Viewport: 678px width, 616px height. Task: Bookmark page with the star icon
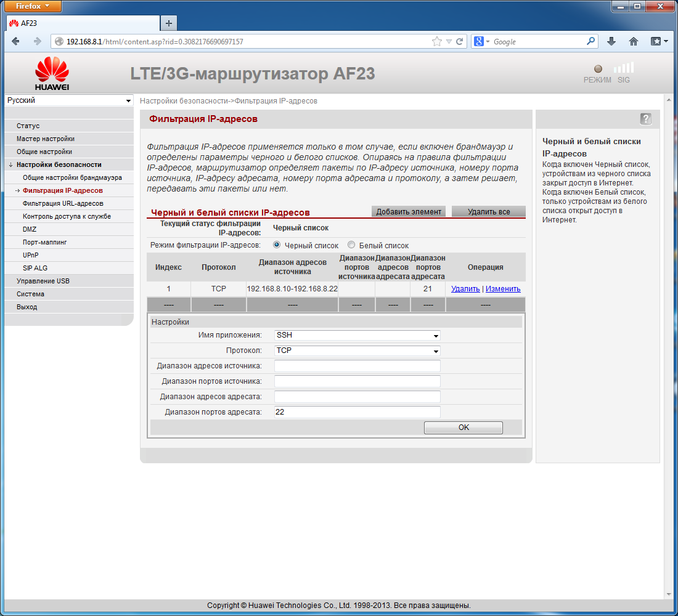coord(437,41)
